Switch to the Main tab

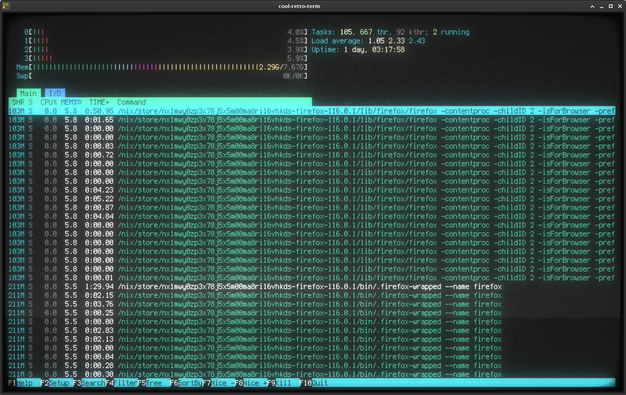(28, 93)
